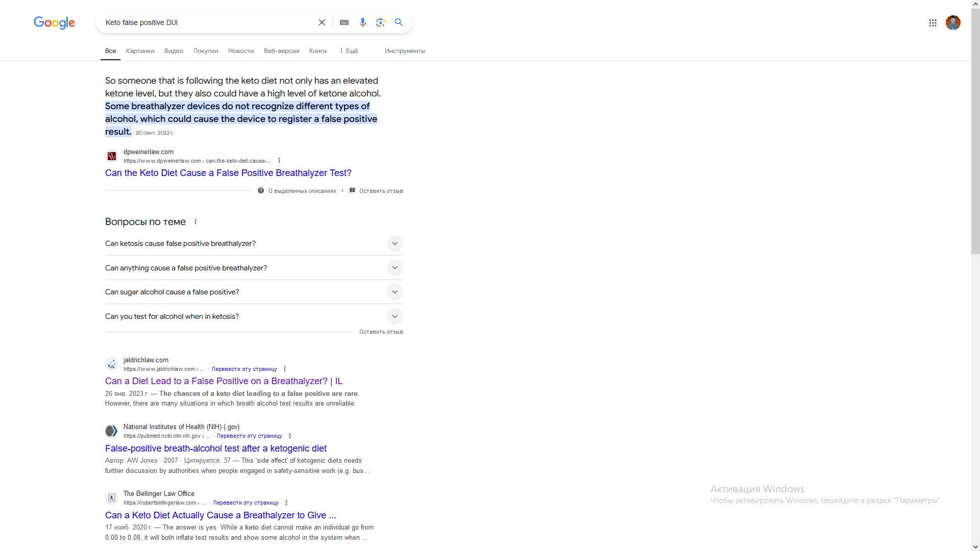Open three-dot menu for Bellinger Law Office result
Image resolution: width=980 pixels, height=551 pixels.
pyautogui.click(x=286, y=503)
